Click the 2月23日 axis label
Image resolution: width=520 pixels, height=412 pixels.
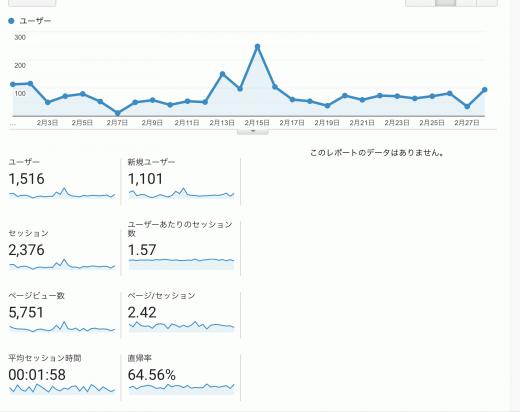click(x=397, y=123)
